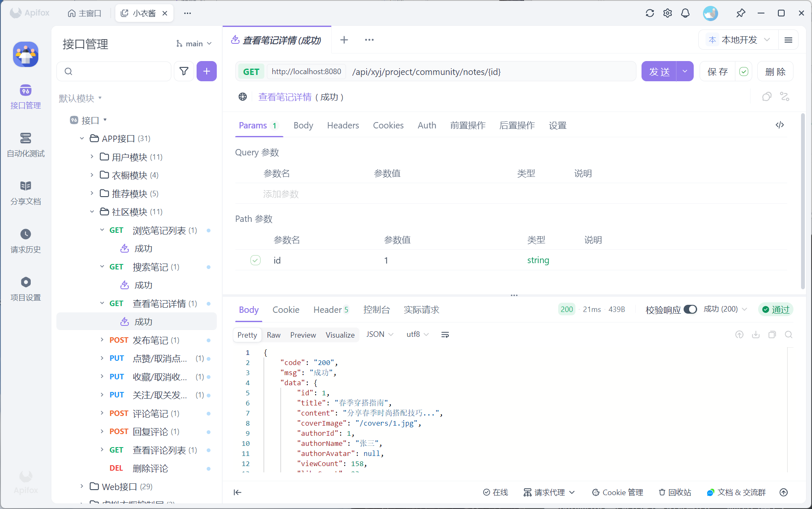The image size is (812, 509).
Task: Open the JSON format dropdown
Action: click(x=379, y=334)
